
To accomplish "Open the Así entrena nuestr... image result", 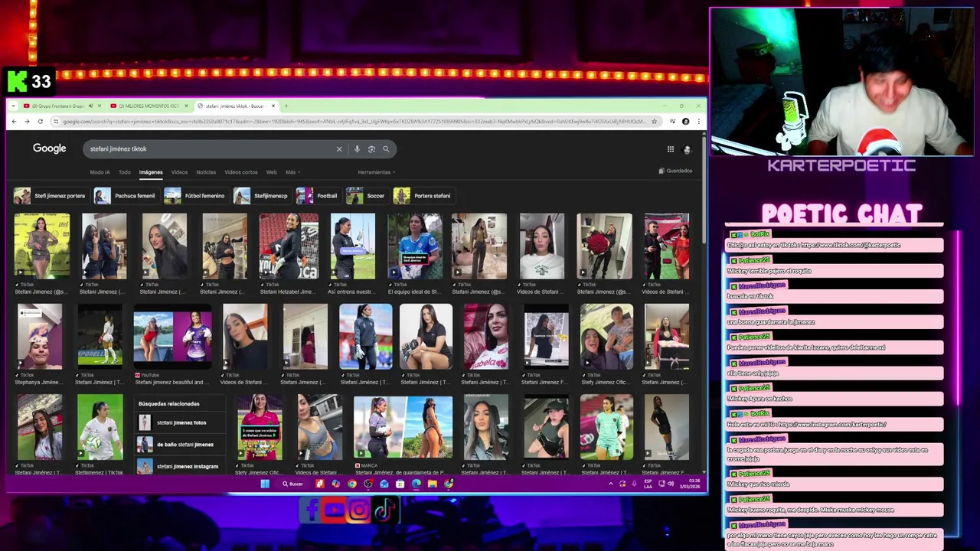I will click(353, 253).
